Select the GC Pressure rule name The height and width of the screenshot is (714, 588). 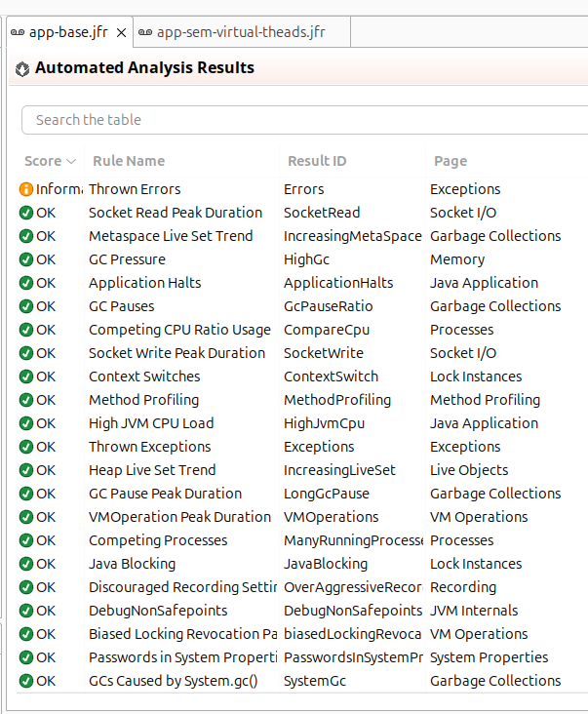(127, 259)
